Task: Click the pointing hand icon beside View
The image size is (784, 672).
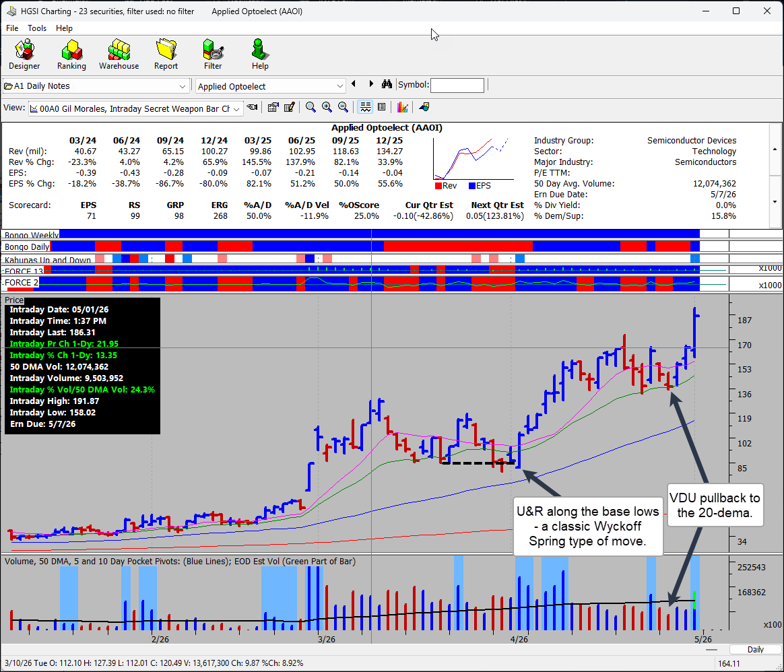Action: point(253,107)
